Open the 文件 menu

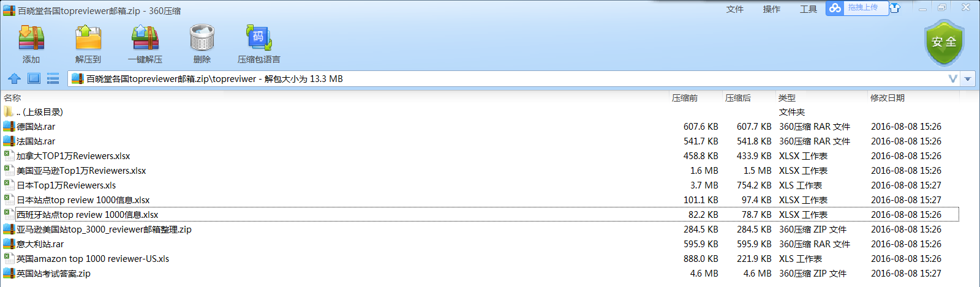(x=735, y=9)
